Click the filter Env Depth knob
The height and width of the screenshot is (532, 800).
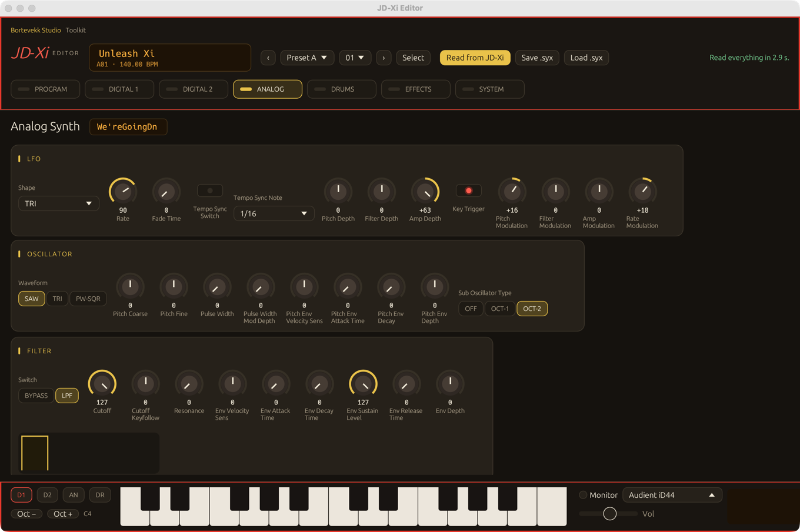coord(450,384)
